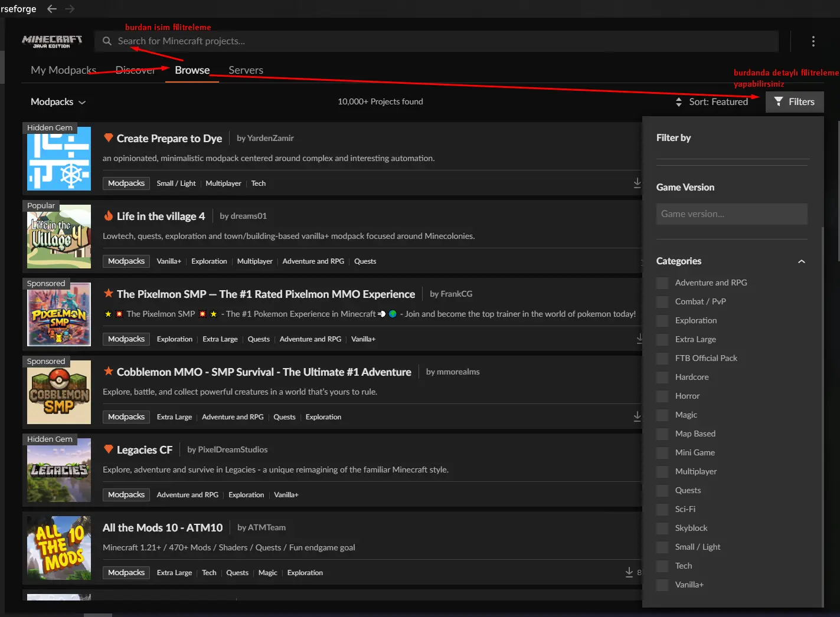840x617 pixels.
Task: Check the Combat / PvP category
Action: pyautogui.click(x=662, y=302)
